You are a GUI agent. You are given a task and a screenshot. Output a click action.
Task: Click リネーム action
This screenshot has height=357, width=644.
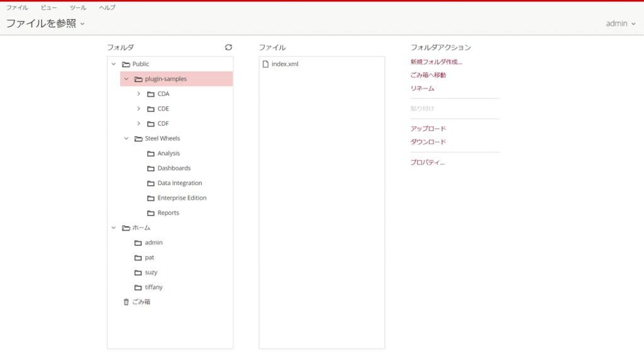click(422, 88)
